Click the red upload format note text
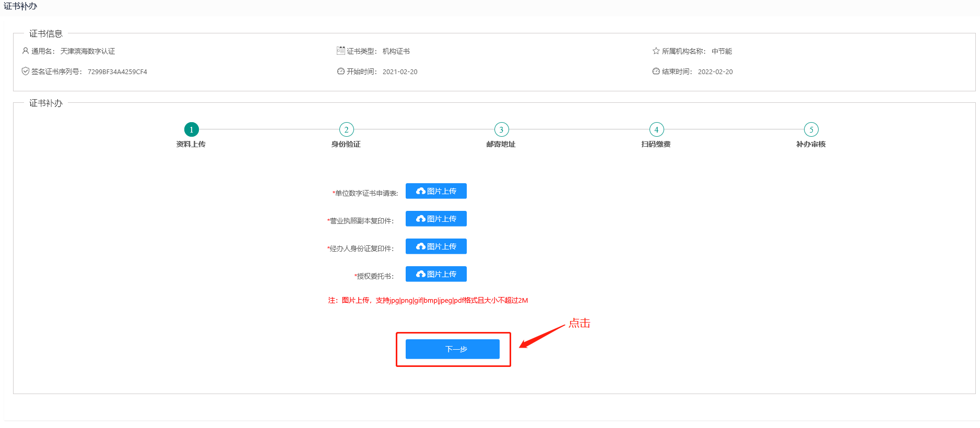The width and height of the screenshot is (980, 428). 428,301
